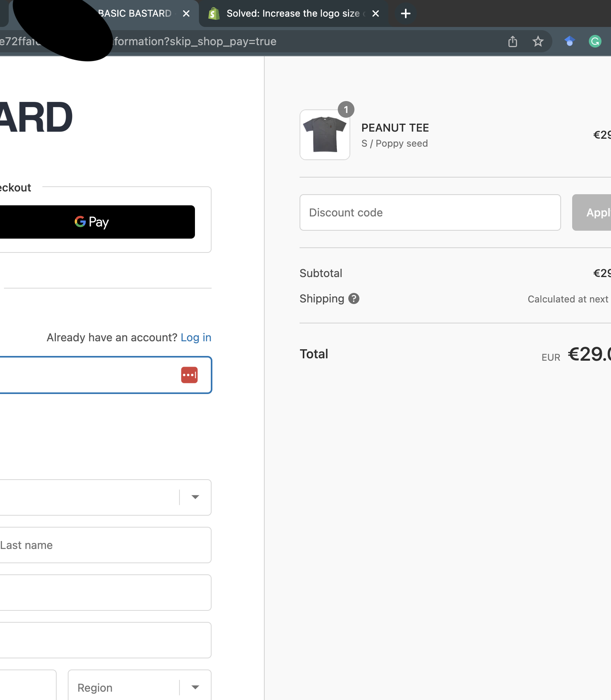Viewport: 611px width, 700px height.
Task: Switch to the "Solved: Increase the logo size" tab
Action: click(293, 13)
